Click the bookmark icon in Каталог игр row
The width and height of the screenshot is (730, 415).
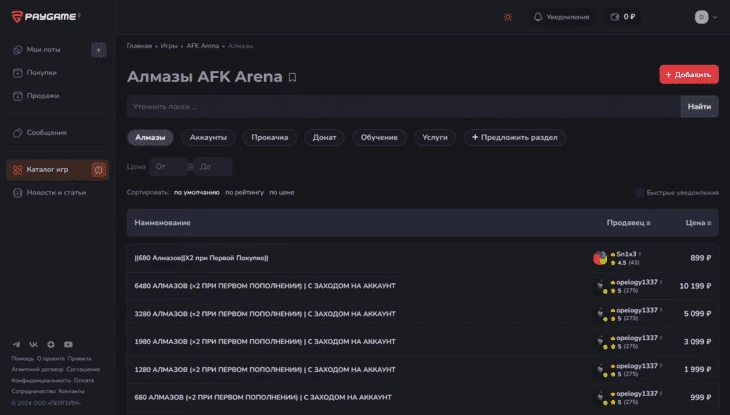coord(99,170)
